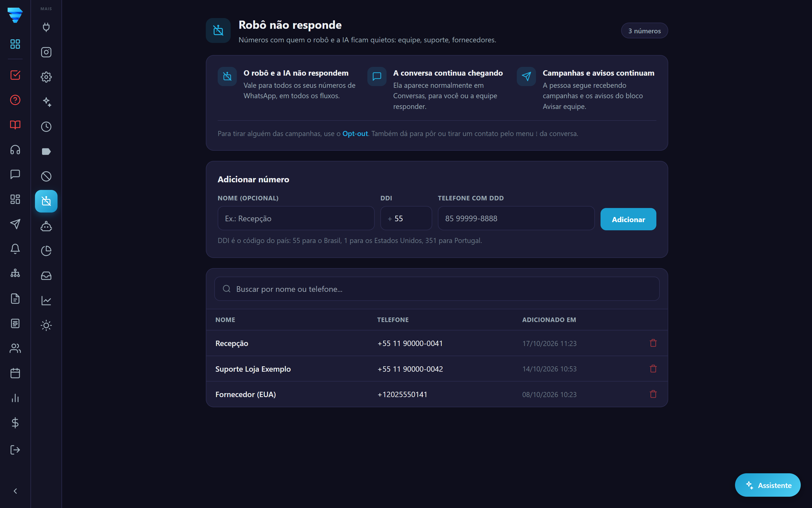
Task: Open the inbox tray icon
Action: click(46, 276)
